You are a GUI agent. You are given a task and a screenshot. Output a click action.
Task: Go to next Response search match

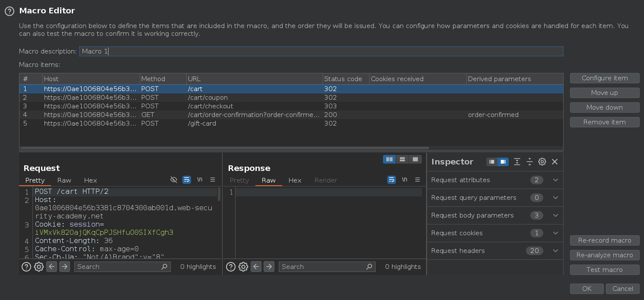(269, 267)
